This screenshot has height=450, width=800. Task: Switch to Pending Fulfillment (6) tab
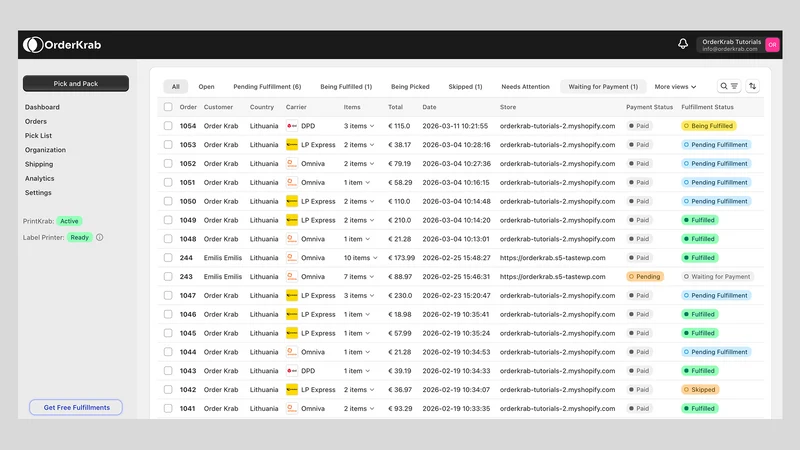[267, 87]
